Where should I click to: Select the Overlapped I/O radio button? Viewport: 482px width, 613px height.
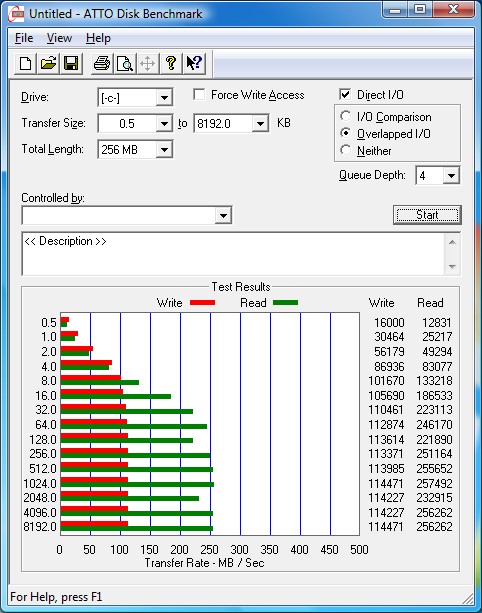coord(346,133)
